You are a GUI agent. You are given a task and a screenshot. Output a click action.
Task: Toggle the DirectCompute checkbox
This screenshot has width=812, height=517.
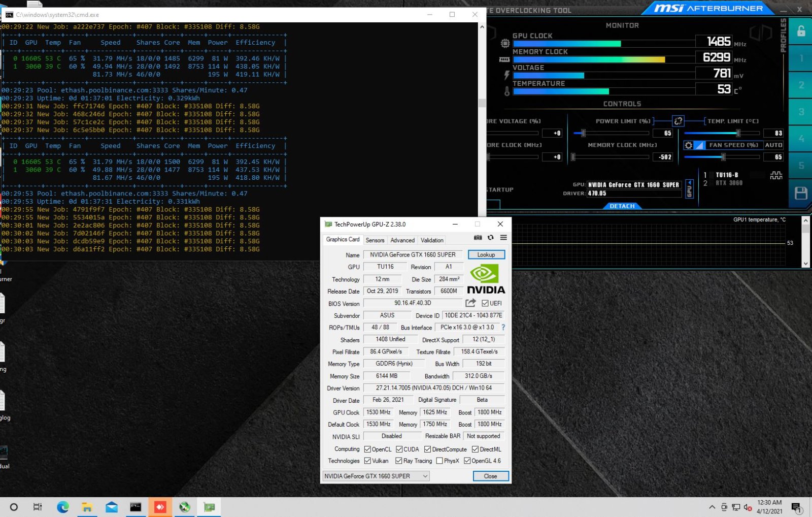[427, 449]
